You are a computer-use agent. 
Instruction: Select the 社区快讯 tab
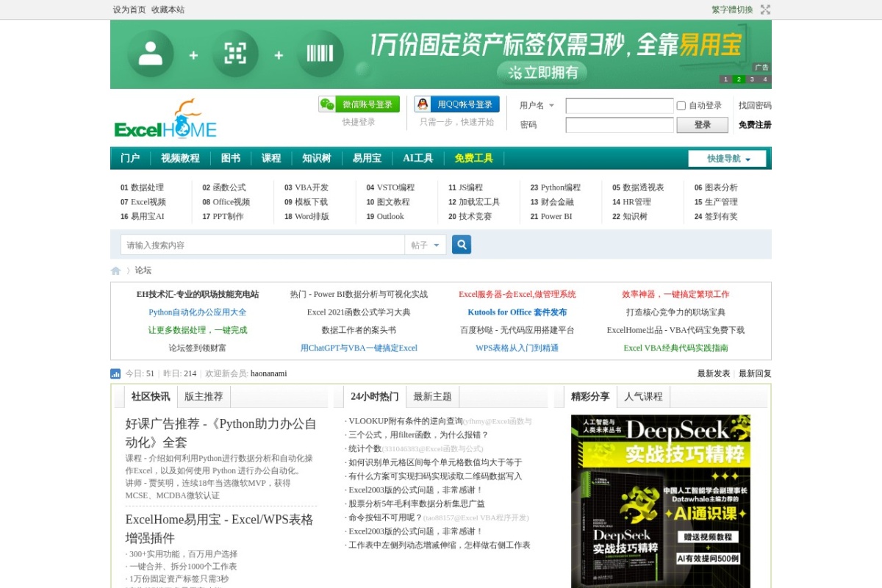tap(151, 397)
